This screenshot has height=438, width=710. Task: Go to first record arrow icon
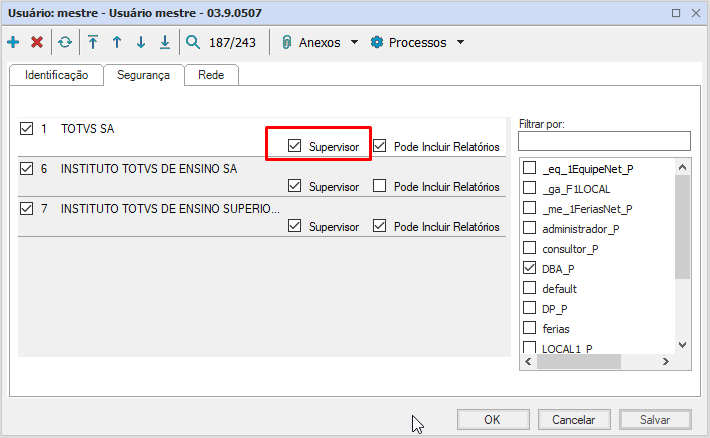click(x=93, y=42)
